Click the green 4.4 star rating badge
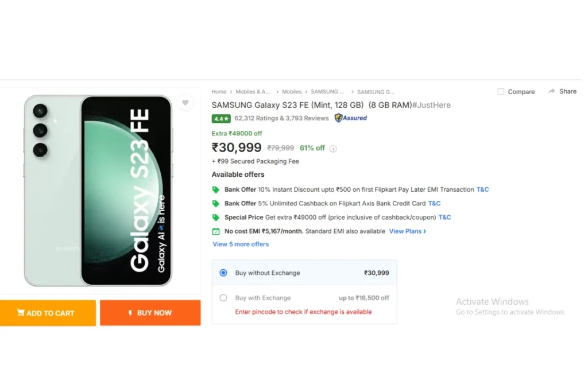The height and width of the screenshot is (392, 588). (221, 118)
